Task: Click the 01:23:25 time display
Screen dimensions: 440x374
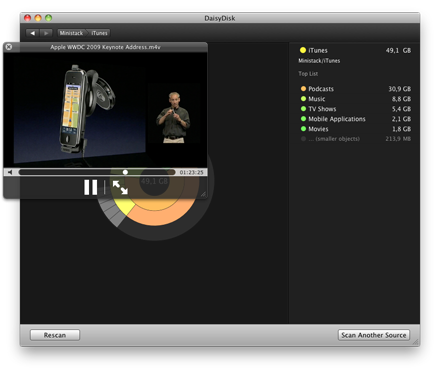Action: [191, 172]
